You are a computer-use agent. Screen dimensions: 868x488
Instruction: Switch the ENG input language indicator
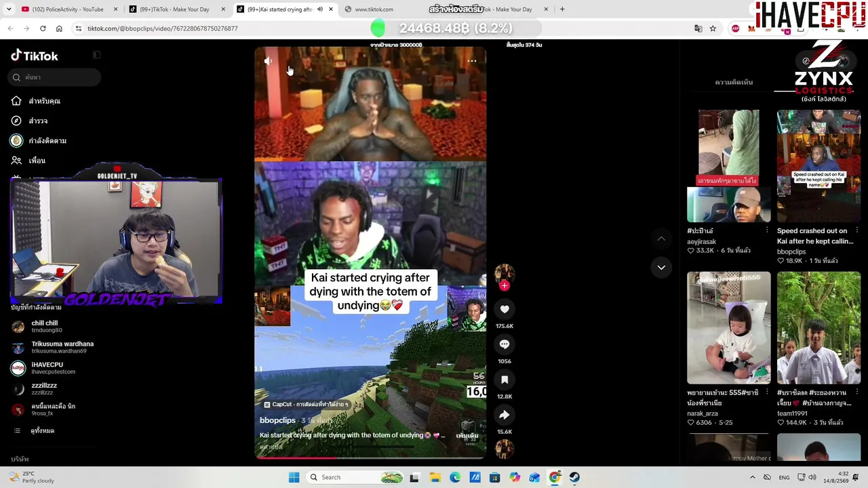(784, 477)
